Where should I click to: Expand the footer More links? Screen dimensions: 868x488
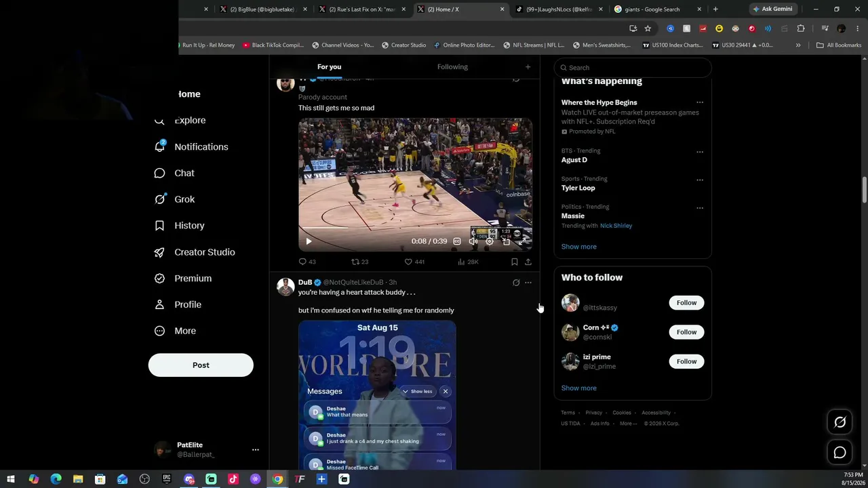(x=627, y=424)
